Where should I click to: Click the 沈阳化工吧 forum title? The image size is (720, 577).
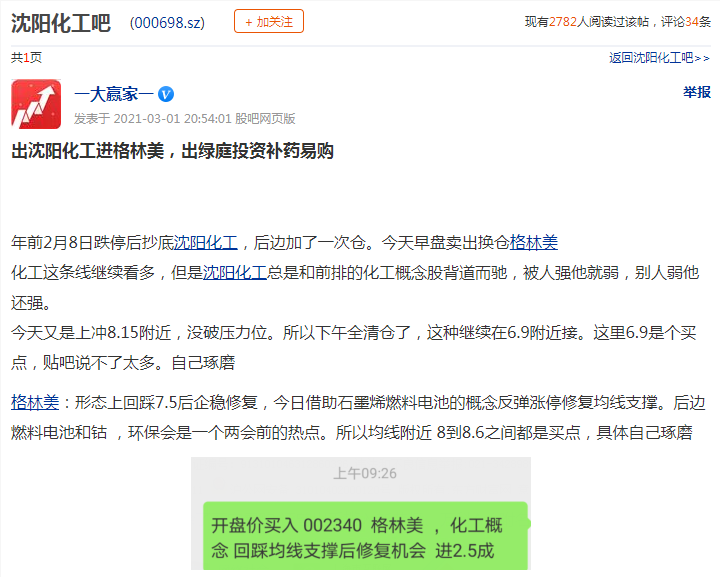[61, 23]
